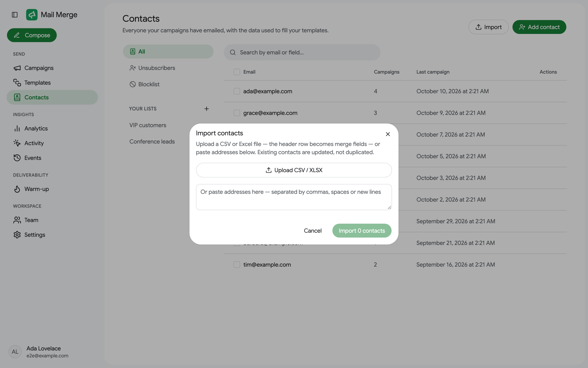588x368 pixels.
Task: Click Import 0 contacts button
Action: coord(362,231)
